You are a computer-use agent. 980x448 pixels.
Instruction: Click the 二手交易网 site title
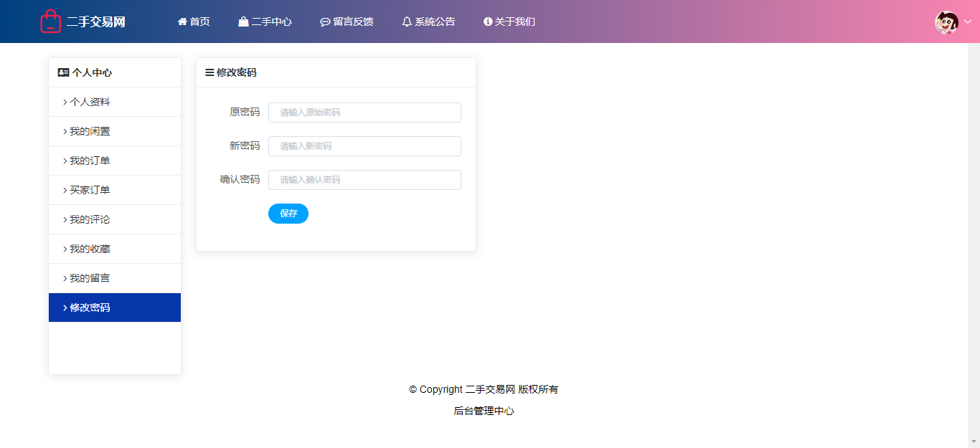96,22
